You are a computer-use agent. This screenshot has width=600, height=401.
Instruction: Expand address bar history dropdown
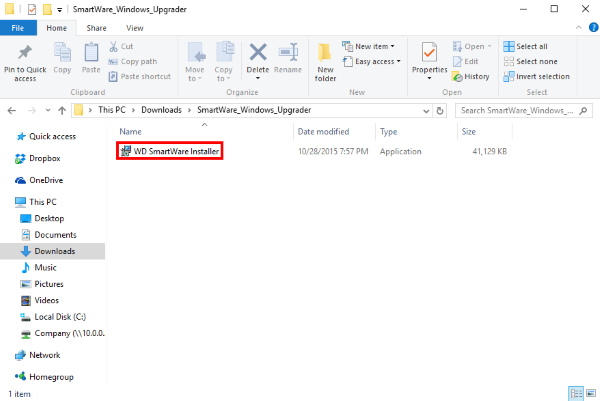[x=426, y=111]
